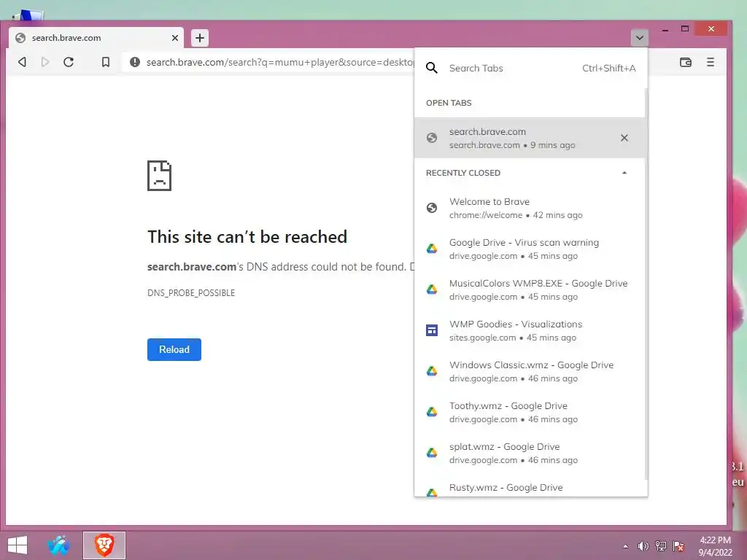Open the Action Center flag tray icon
This screenshot has width=747, height=560.
point(678,546)
